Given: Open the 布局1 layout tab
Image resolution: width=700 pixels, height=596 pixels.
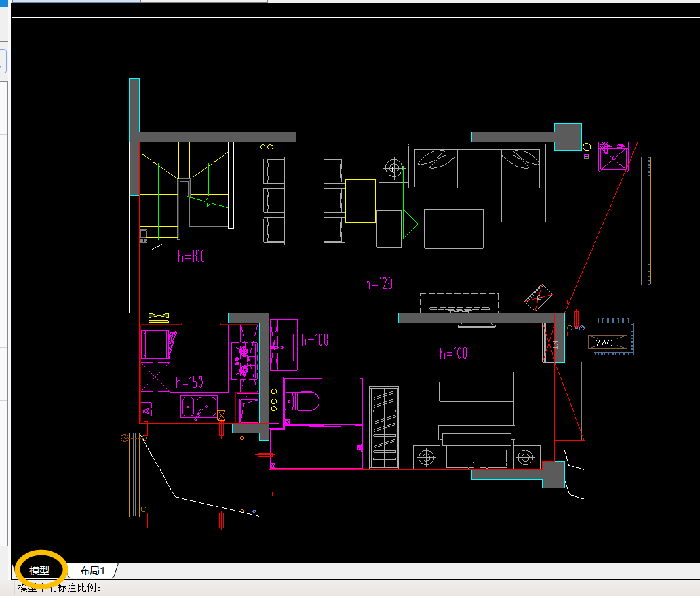Looking at the screenshot, I should click(x=92, y=570).
